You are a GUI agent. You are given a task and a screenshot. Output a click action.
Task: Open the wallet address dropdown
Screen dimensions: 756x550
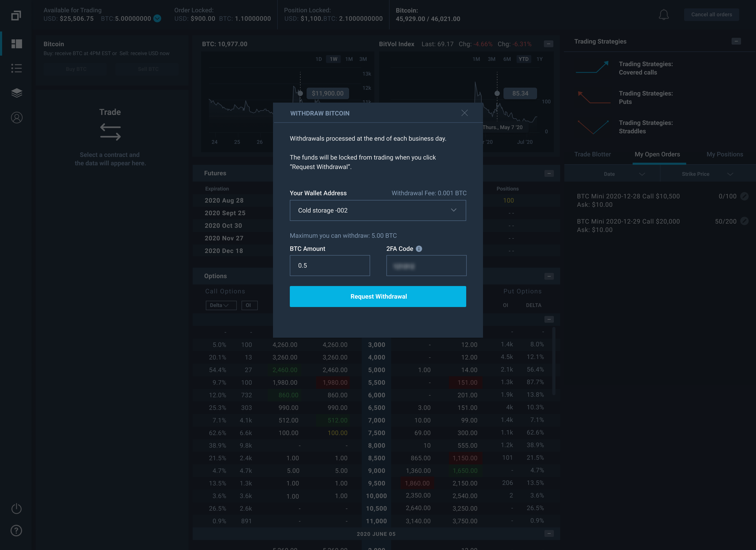(x=378, y=210)
